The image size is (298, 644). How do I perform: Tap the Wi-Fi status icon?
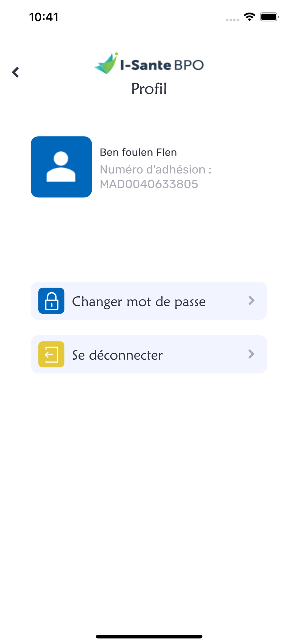coord(250,17)
